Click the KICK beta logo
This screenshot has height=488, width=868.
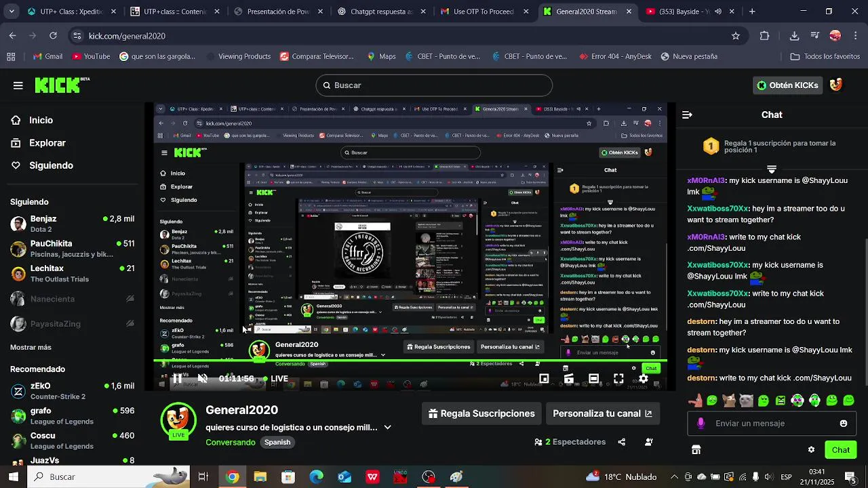tap(62, 85)
